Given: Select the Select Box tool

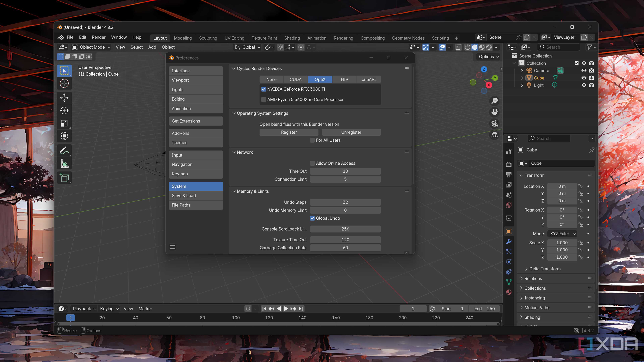Looking at the screenshot, I should pos(64,71).
